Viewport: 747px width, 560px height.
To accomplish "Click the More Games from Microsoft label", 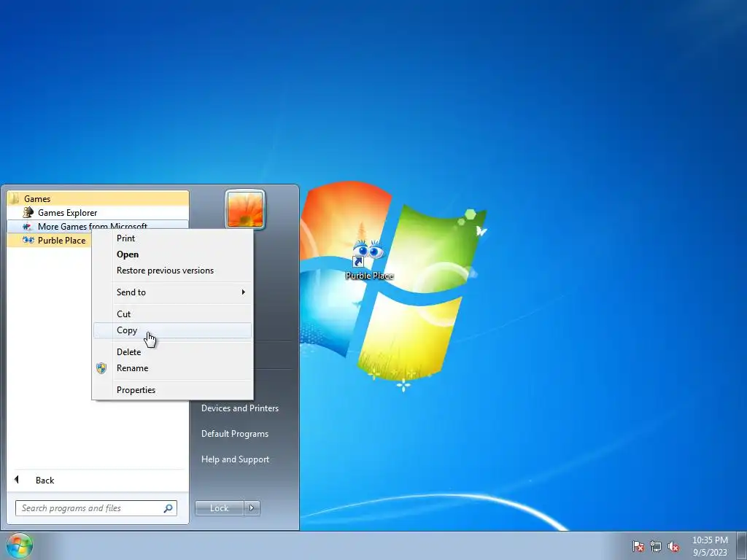I will (x=93, y=226).
